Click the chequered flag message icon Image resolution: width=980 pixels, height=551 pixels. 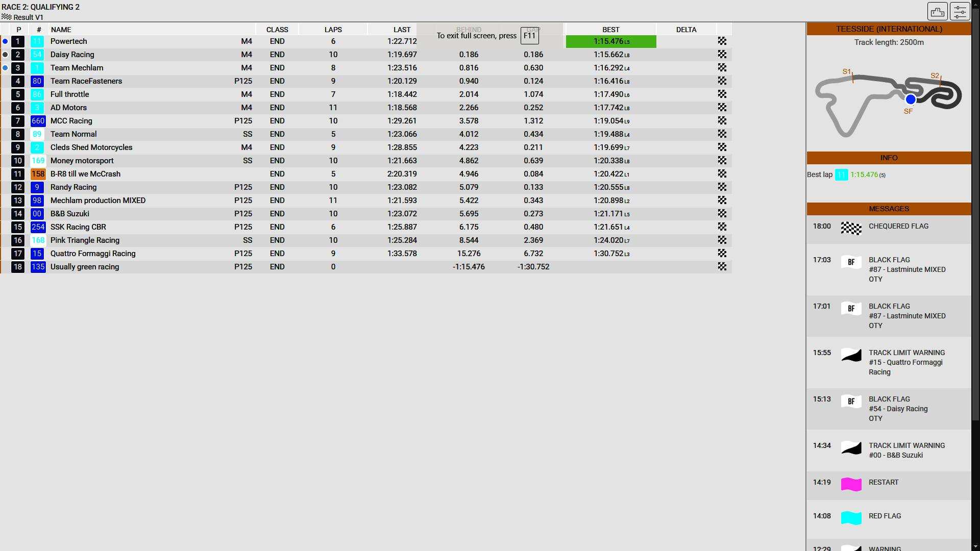(851, 228)
